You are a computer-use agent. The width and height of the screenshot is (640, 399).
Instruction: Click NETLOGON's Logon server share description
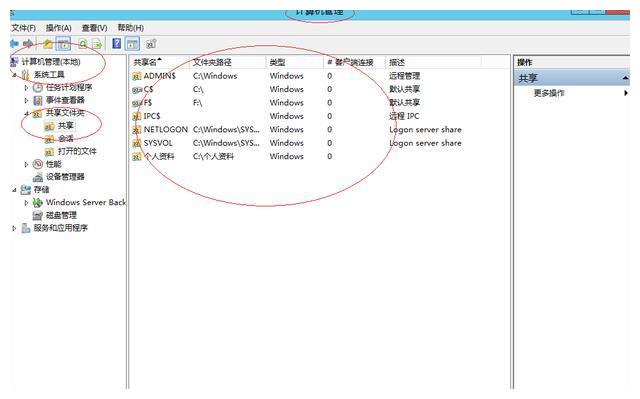[x=425, y=130]
